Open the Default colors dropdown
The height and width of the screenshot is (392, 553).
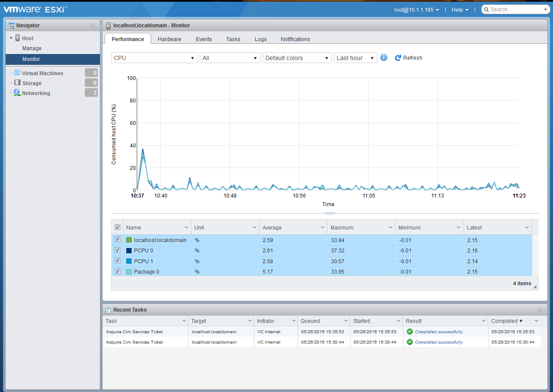point(297,57)
